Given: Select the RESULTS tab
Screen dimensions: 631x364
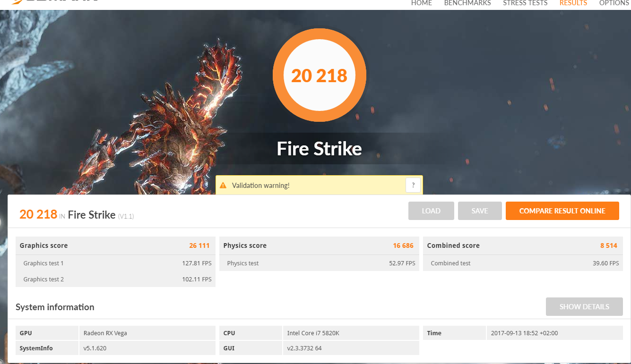Looking at the screenshot, I should (573, 3).
